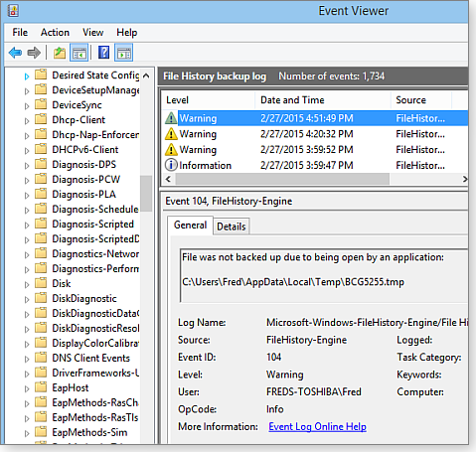Viewport: 476px width, 452px height.
Task: Click the Forward arrow toolbar icon
Action: pyautogui.click(x=34, y=53)
